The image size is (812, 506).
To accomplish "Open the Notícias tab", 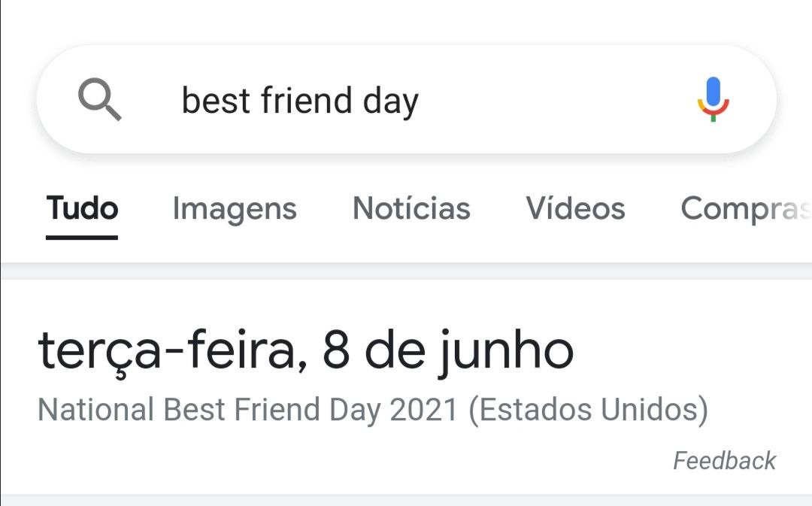I will pyautogui.click(x=411, y=208).
